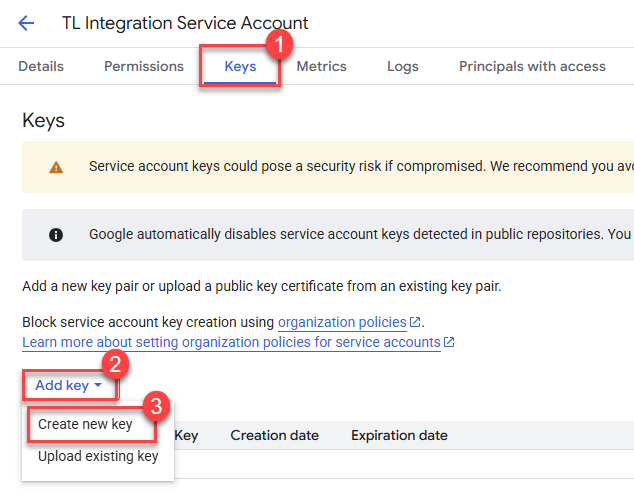Image resolution: width=634 pixels, height=499 pixels.
Task: Expand the Add key dropdown
Action: pyautogui.click(x=70, y=385)
